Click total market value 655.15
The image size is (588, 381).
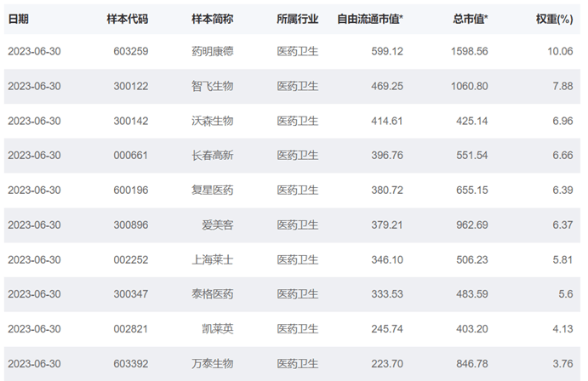[x=472, y=190]
